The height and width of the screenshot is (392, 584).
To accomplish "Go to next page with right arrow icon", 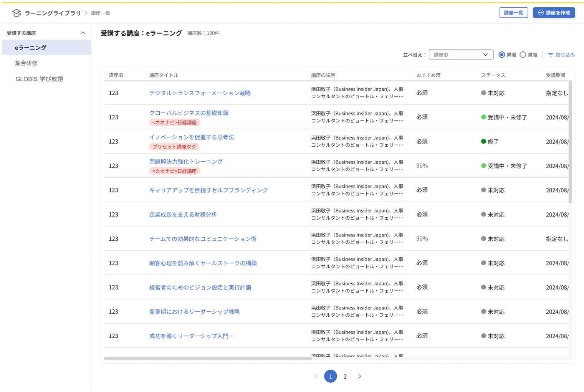I will 359,376.
